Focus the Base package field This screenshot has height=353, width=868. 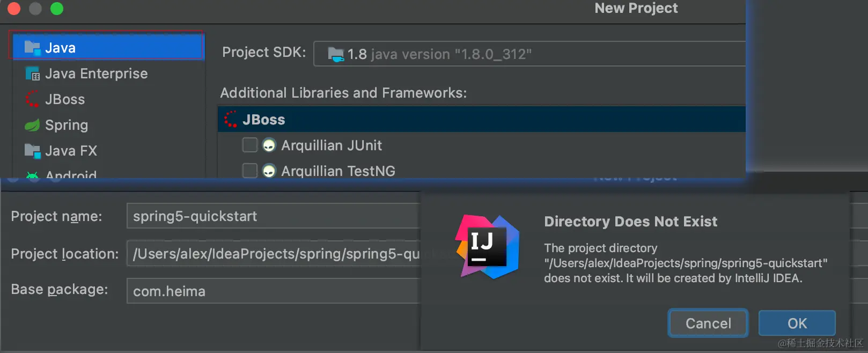274,291
